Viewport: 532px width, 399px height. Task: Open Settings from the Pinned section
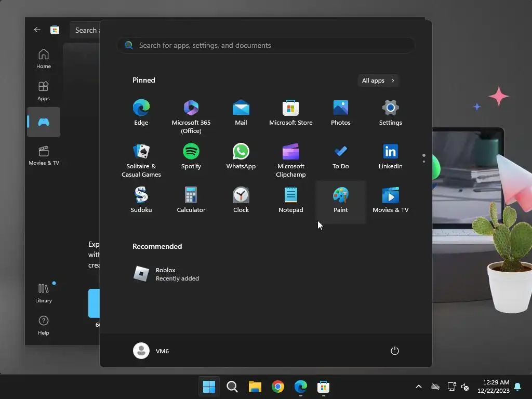391,113
